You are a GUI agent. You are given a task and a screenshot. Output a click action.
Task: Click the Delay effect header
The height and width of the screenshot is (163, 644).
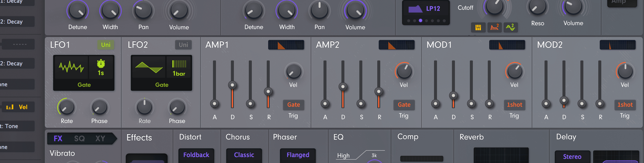[566, 137]
